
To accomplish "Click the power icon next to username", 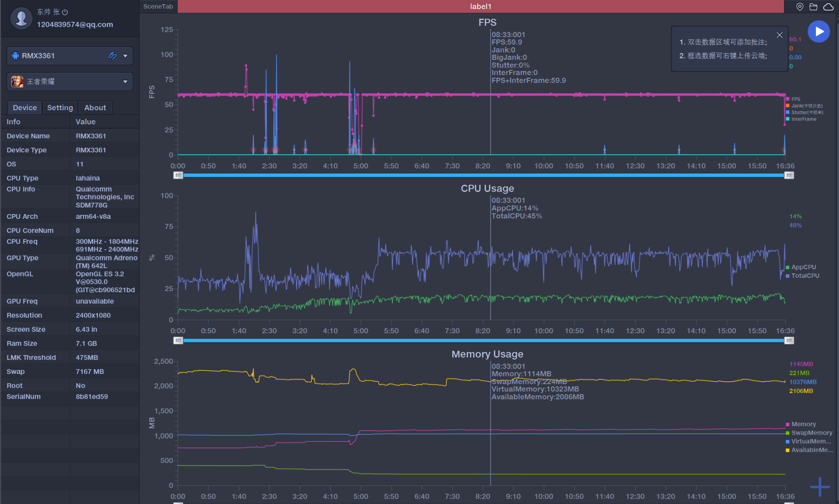I will (65, 12).
